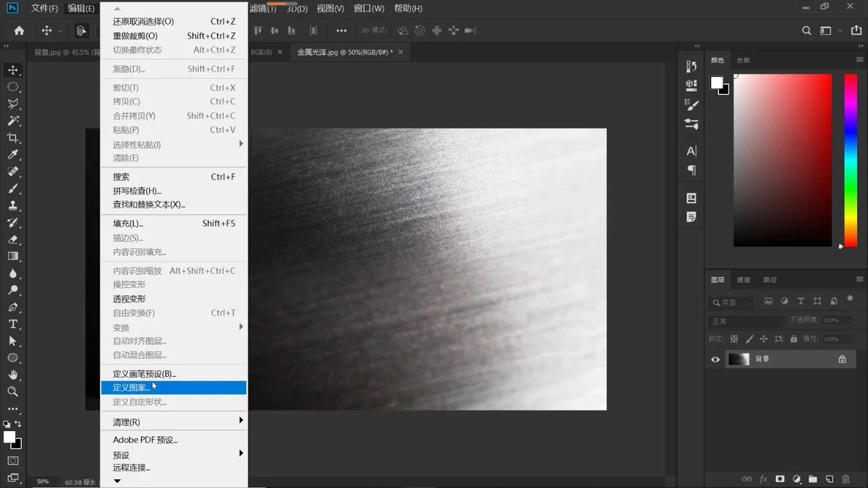
Task: Open the Character panel icon
Action: (692, 151)
